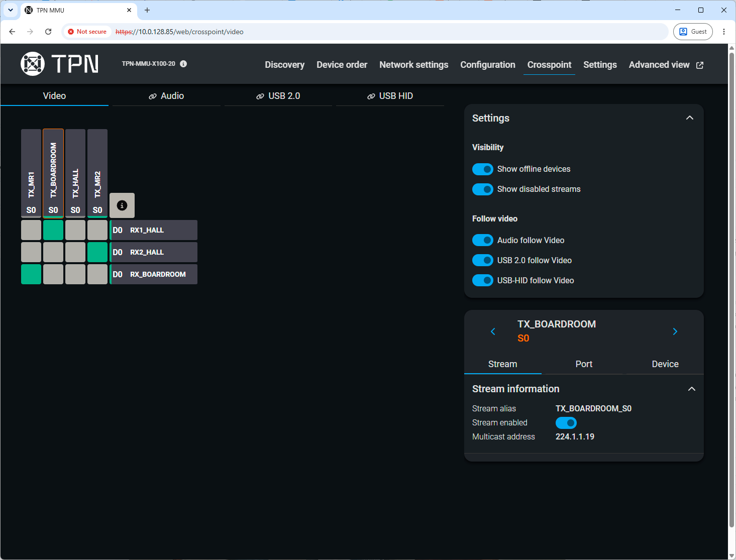
Task: Select the TX_HALL source column header
Action: tap(75, 173)
